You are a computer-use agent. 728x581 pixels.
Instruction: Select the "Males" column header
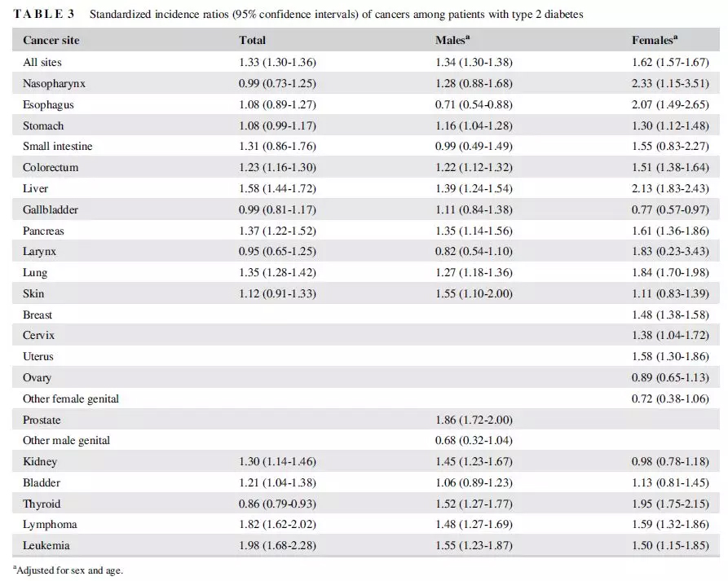(452, 40)
